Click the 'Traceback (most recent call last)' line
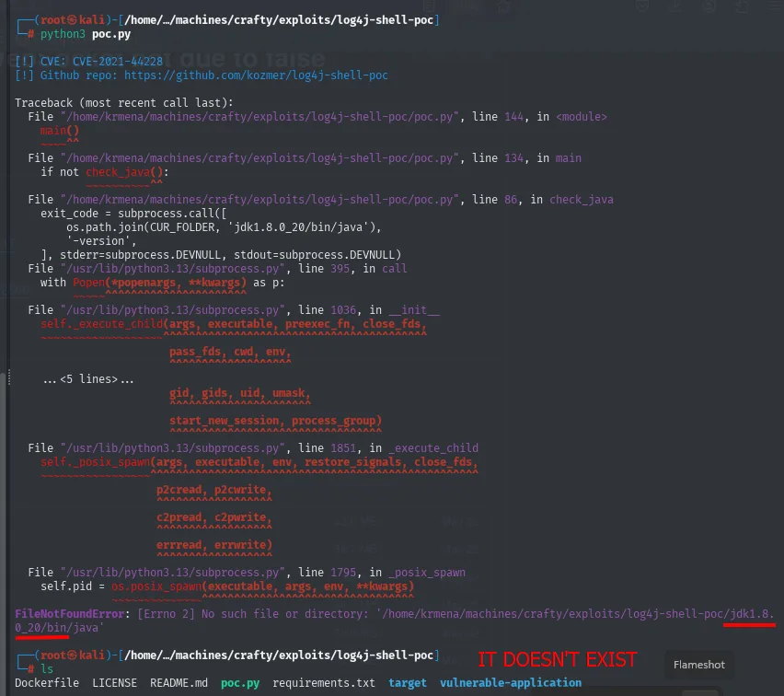This screenshot has width=784, height=696. point(124,102)
